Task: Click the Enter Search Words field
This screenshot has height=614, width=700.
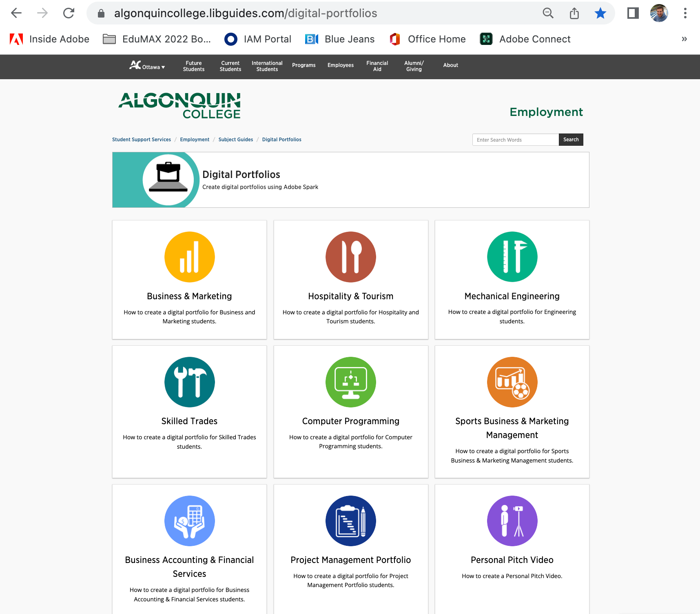Action: pos(515,140)
